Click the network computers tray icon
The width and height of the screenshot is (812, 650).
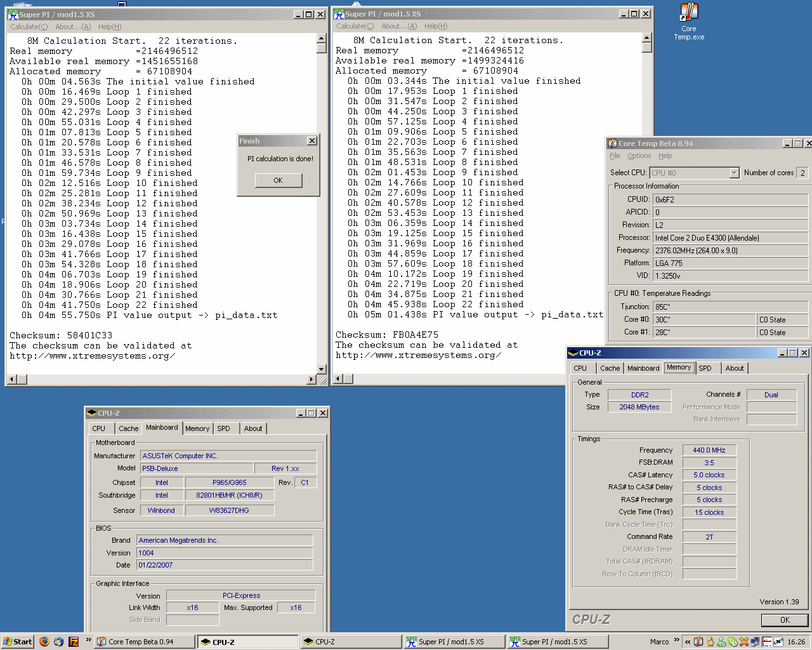pyautogui.click(x=756, y=642)
